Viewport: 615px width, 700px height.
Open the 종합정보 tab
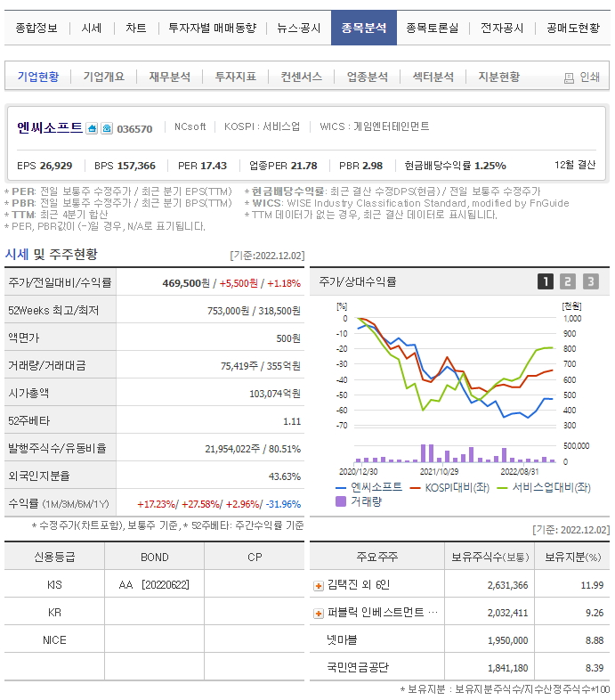click(x=36, y=28)
